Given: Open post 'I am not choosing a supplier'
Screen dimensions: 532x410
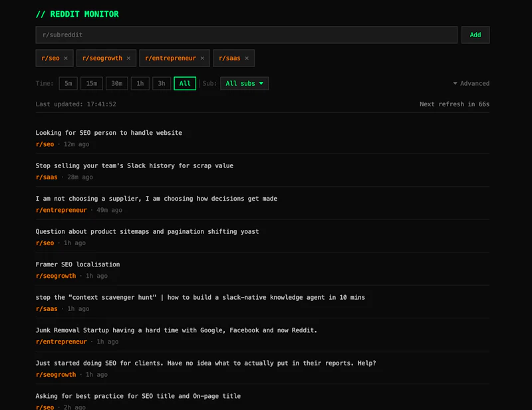Looking at the screenshot, I should [x=156, y=199].
